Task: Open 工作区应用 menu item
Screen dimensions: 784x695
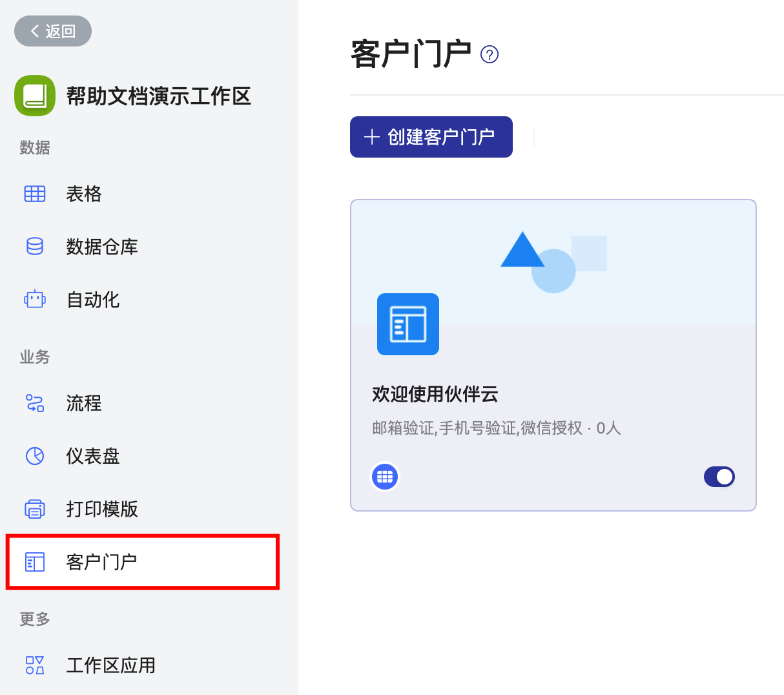Action: click(111, 665)
